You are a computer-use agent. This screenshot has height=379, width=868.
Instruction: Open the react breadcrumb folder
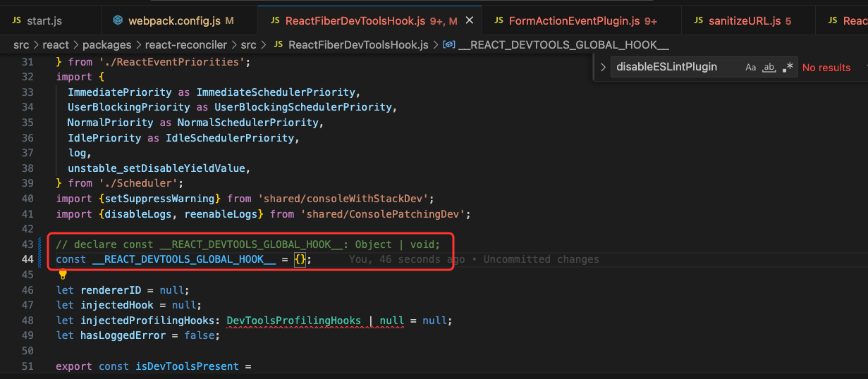tap(56, 45)
